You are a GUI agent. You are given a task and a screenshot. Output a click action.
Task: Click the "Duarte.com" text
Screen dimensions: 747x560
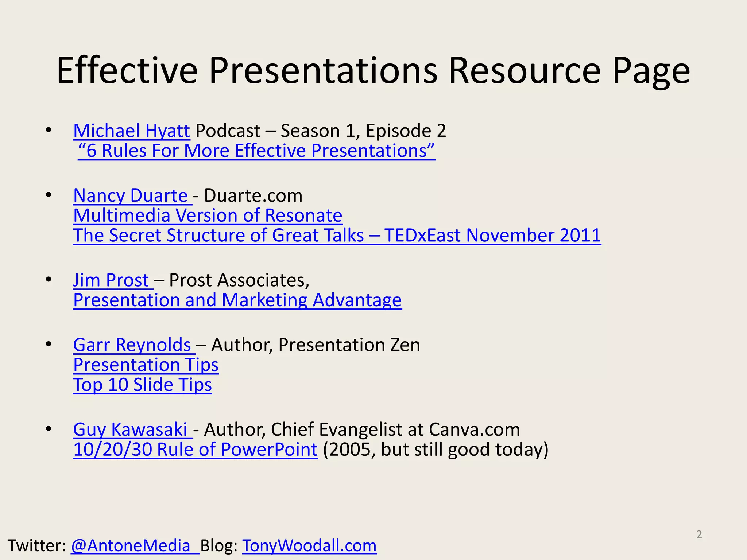click(x=253, y=196)
